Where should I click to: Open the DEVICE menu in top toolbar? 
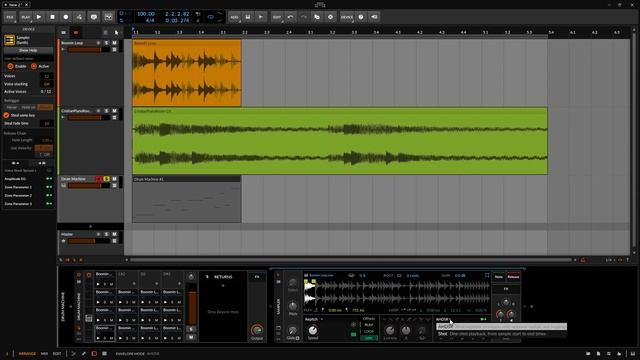347,17
